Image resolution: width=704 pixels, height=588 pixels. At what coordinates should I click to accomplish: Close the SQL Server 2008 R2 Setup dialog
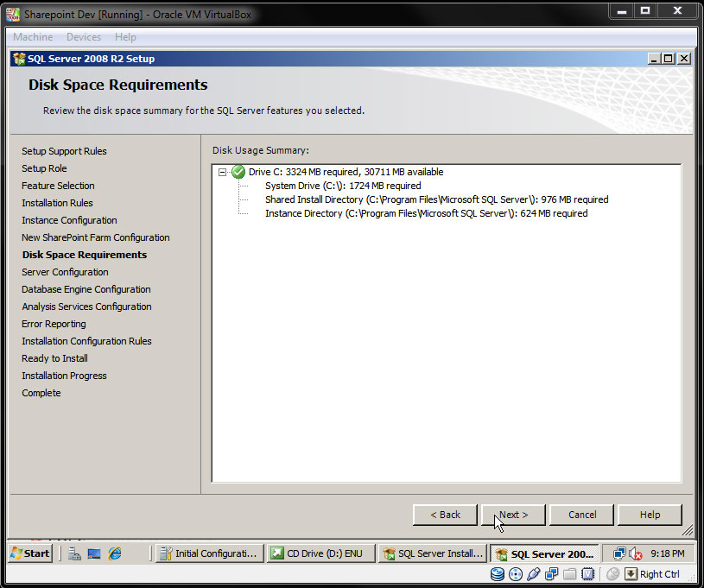pyautogui.click(x=684, y=59)
